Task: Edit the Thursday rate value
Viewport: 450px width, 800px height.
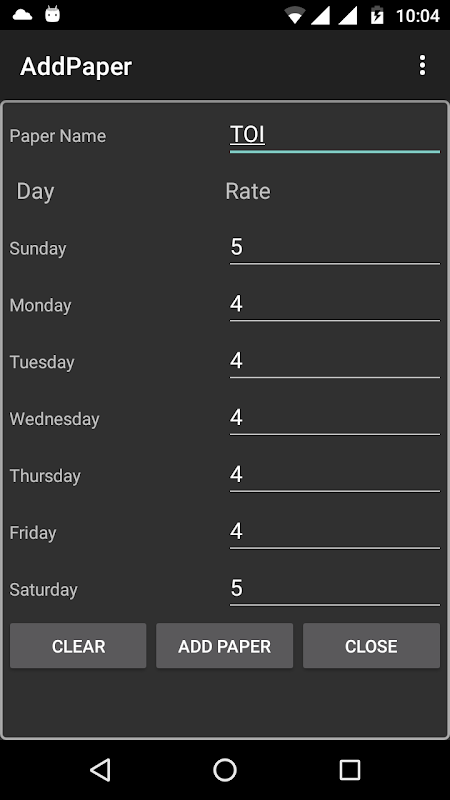Action: pyautogui.click(x=335, y=476)
